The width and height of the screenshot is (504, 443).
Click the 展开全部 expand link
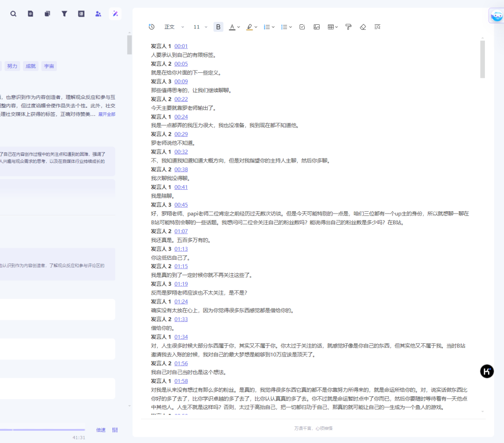click(x=106, y=114)
